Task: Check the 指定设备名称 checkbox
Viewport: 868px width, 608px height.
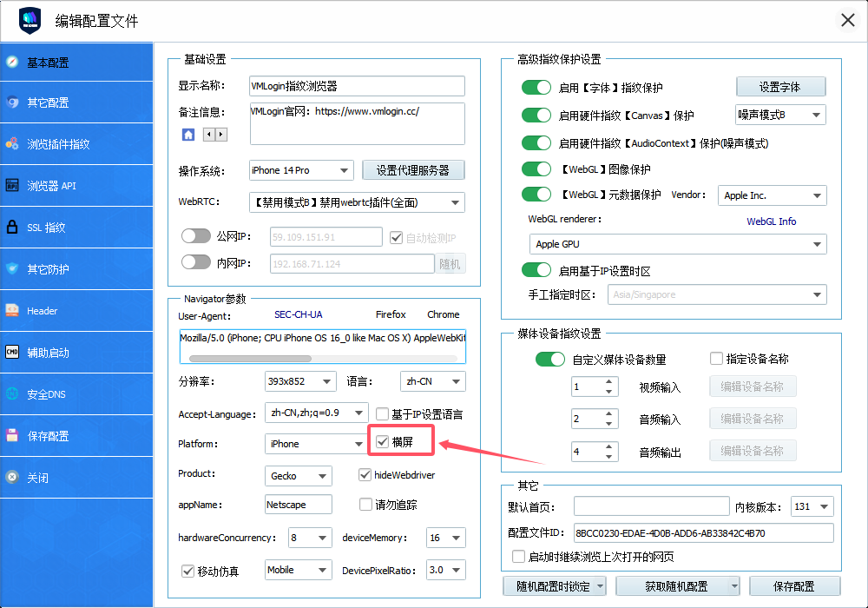Action: click(716, 358)
